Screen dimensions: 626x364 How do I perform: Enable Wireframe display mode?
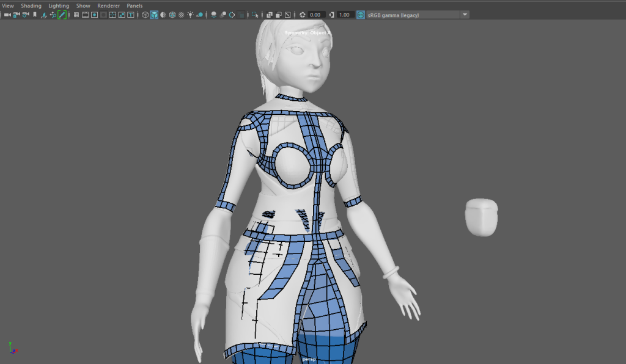145,15
